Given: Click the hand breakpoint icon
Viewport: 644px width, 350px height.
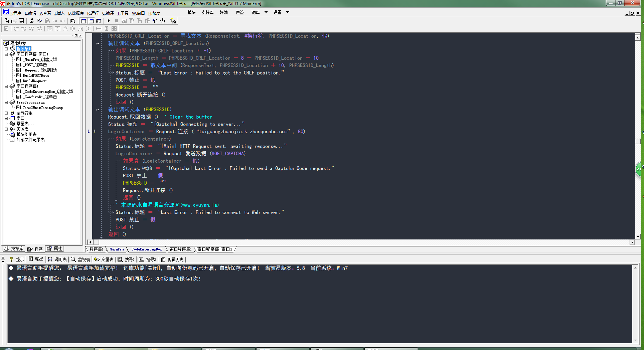Looking at the screenshot, I should coord(163,21).
